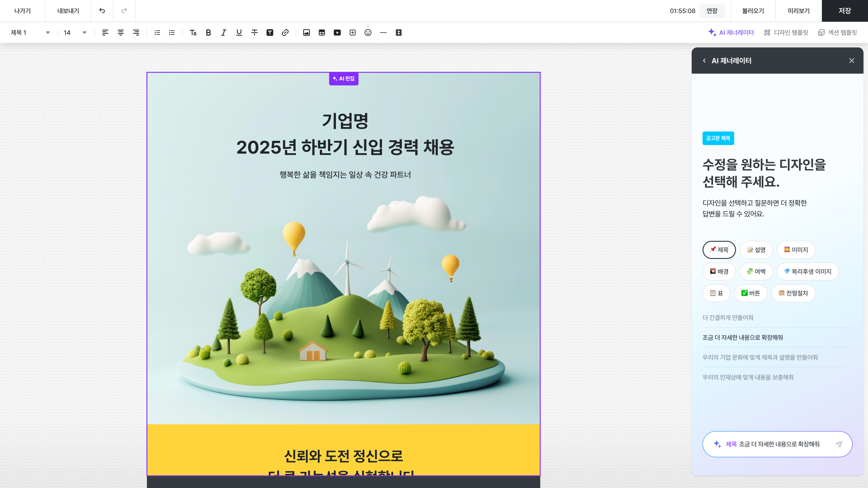Image resolution: width=868 pixels, height=488 pixels.
Task: Open the 제목 1 paragraph style dropdown
Action: 30,32
